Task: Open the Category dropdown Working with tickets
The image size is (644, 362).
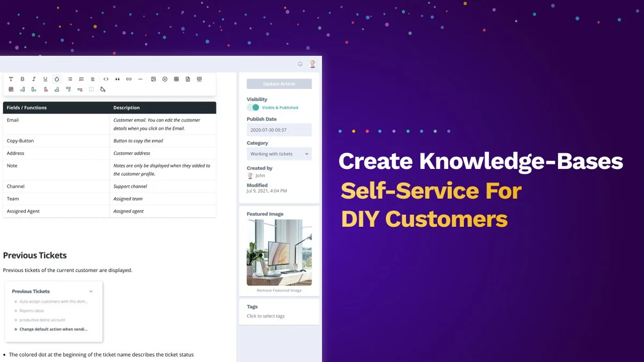Action: point(279,154)
